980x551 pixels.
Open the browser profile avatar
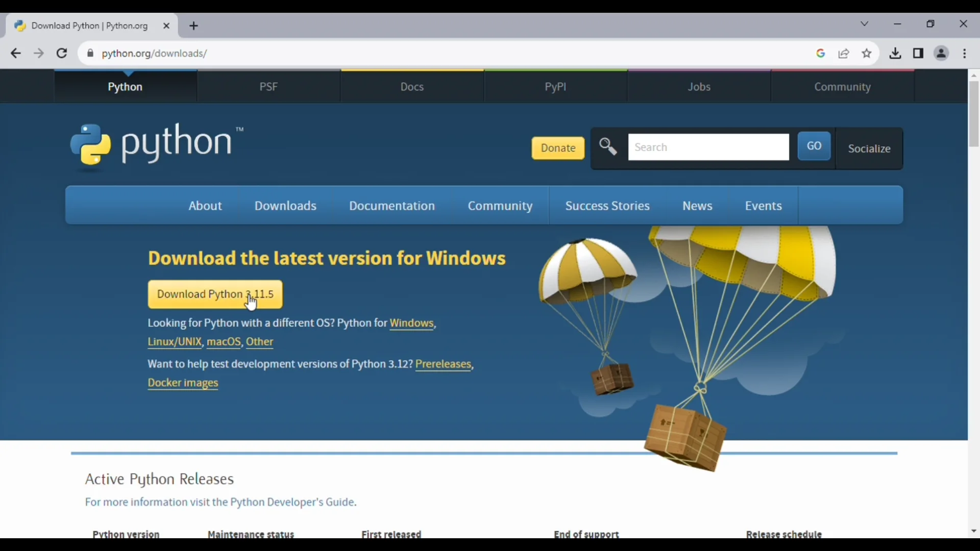941,53
